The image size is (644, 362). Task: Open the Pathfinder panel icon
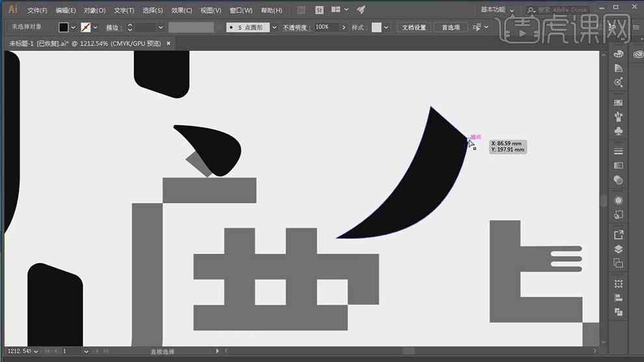[618, 312]
